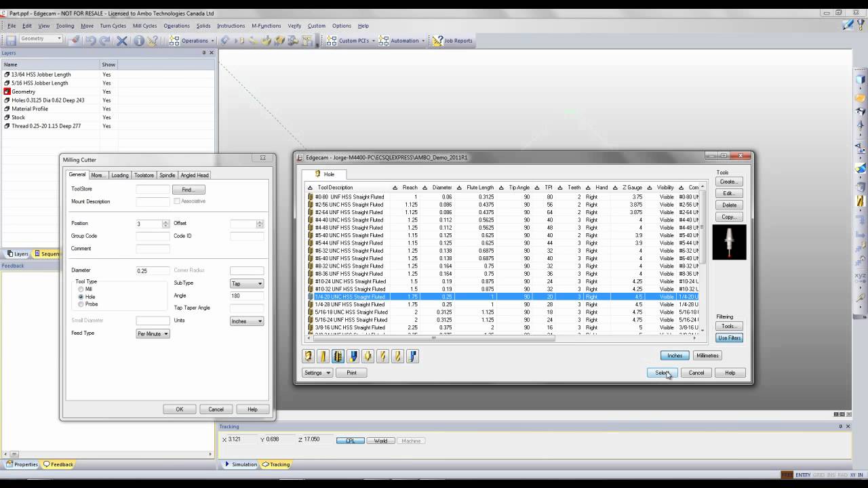Image resolution: width=868 pixels, height=488 pixels.
Task: Click the tap tool preview thumbnail
Action: pos(729,242)
